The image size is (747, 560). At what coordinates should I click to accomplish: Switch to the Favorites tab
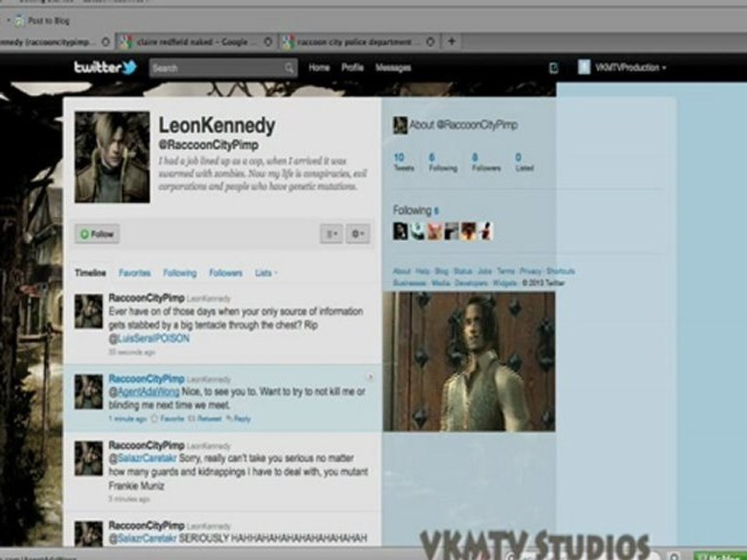click(x=135, y=273)
